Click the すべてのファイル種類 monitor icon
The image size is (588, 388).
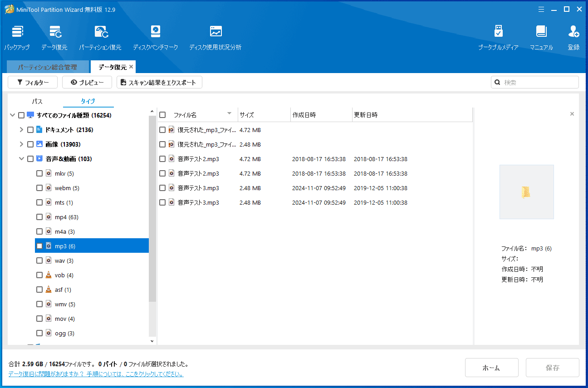tap(30, 115)
